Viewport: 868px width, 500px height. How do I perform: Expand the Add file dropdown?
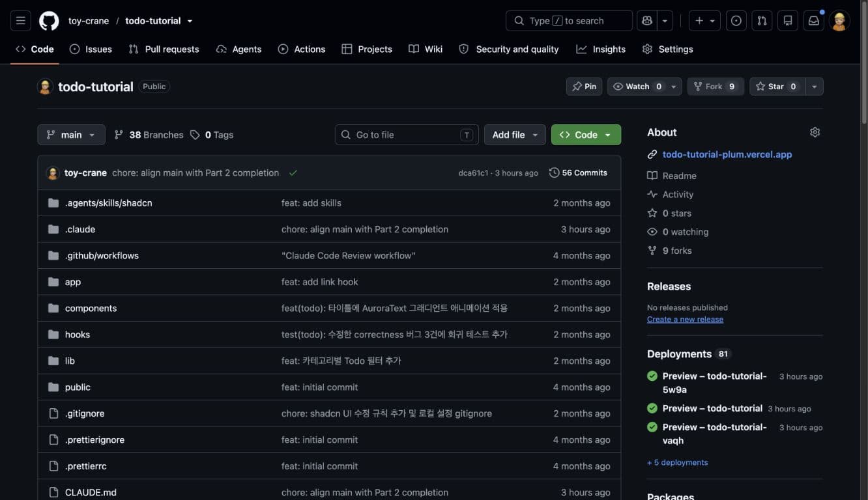click(515, 135)
